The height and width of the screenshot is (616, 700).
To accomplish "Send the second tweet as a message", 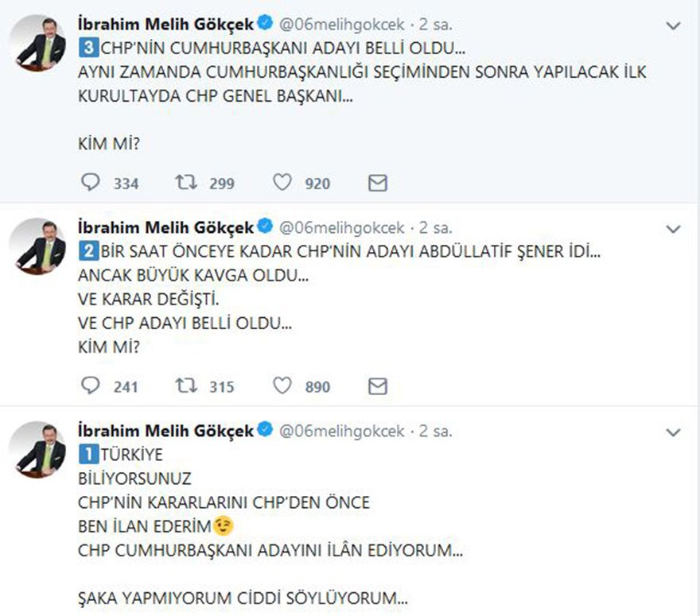I will pos(377,386).
